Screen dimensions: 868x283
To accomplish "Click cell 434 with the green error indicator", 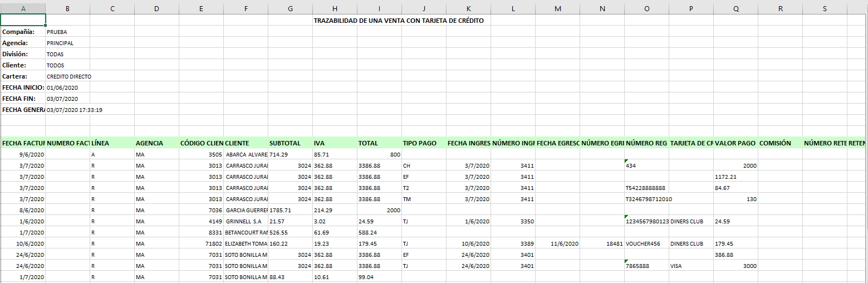I will [x=646, y=165].
